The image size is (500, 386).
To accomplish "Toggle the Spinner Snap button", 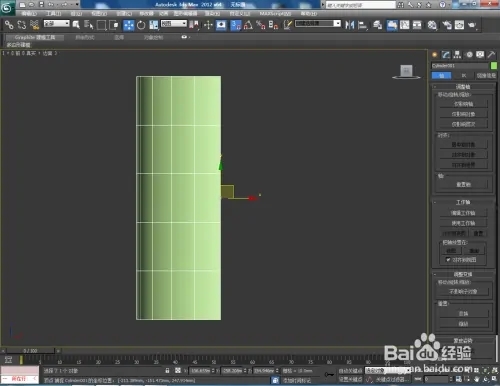I will tap(273, 25).
